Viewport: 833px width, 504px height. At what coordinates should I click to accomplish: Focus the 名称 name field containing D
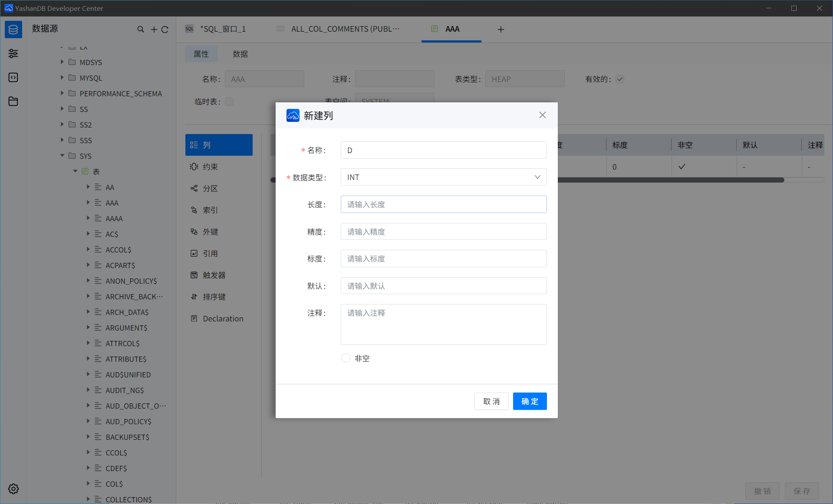444,150
